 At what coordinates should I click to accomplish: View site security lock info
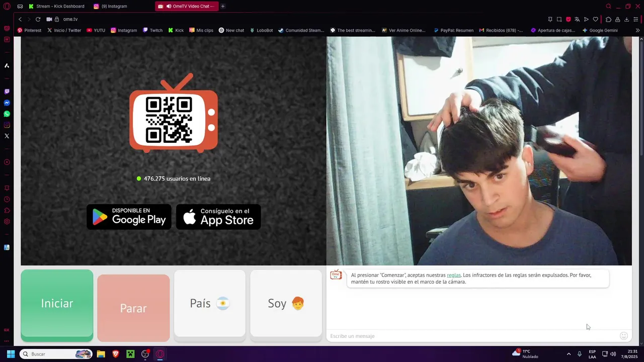click(57, 19)
